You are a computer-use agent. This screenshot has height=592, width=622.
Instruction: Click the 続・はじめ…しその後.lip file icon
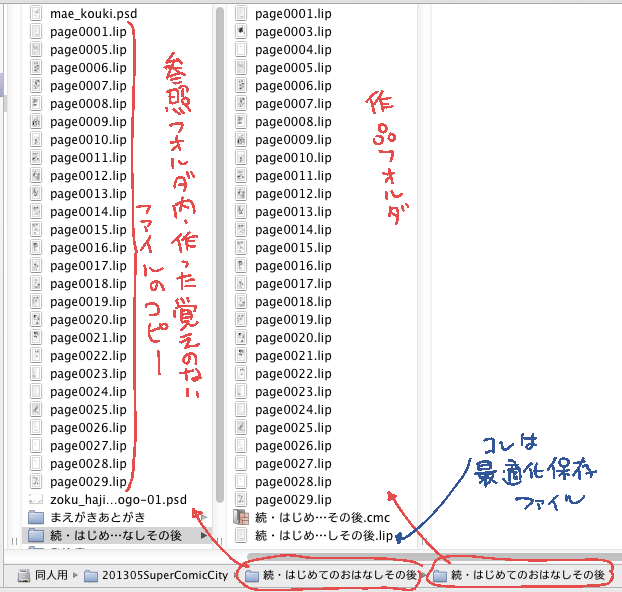(240, 535)
